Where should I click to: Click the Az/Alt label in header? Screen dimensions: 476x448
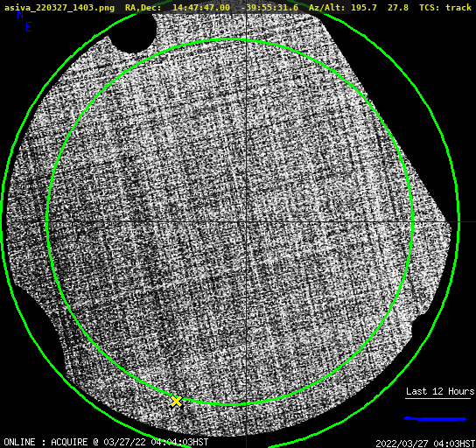click(327, 8)
